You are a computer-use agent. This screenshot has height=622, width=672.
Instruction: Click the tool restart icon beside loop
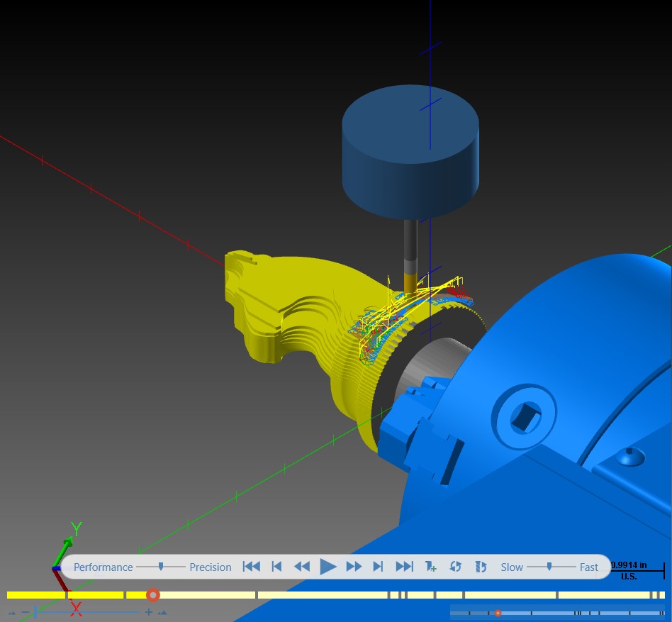pyautogui.click(x=481, y=567)
